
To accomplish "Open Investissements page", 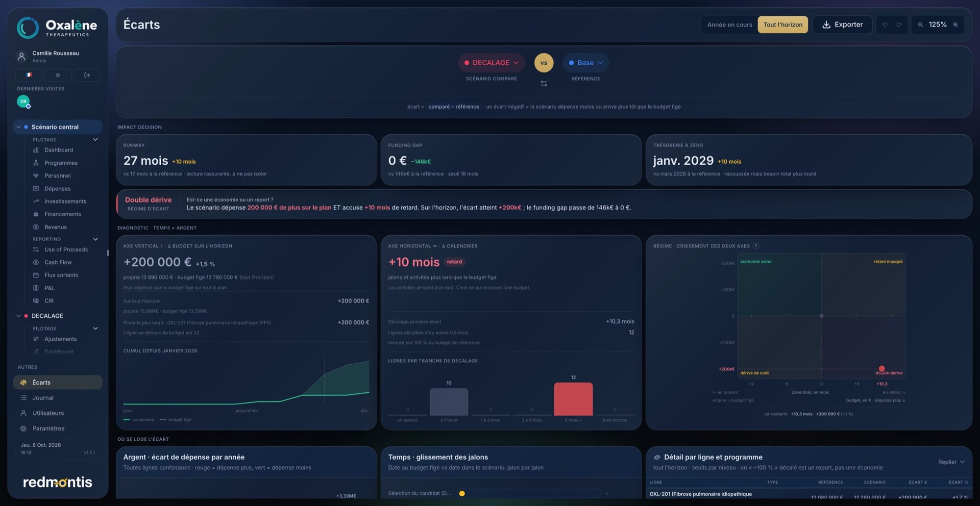I will (65, 202).
